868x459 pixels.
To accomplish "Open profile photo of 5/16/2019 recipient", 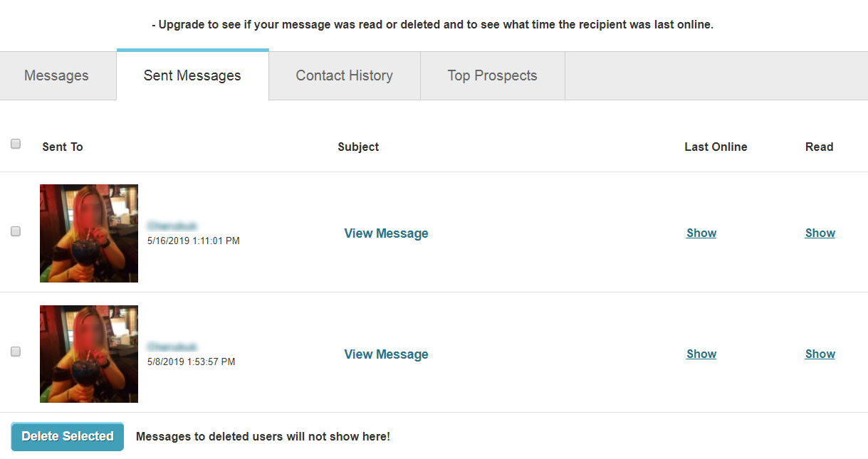I will pos(89,233).
